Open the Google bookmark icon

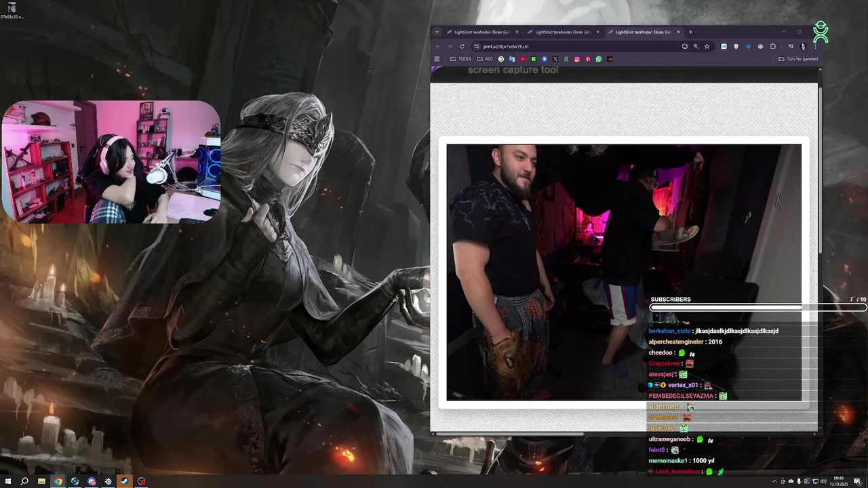(501, 59)
